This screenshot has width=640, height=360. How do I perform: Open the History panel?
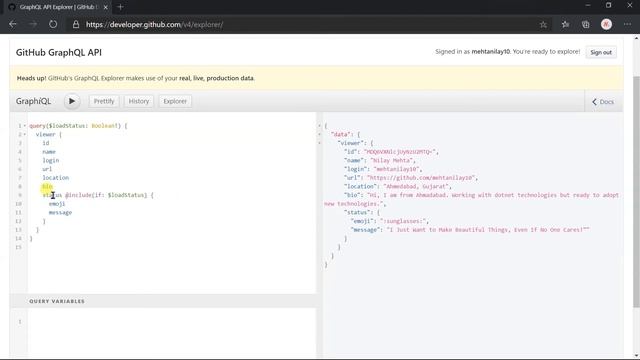(x=139, y=101)
